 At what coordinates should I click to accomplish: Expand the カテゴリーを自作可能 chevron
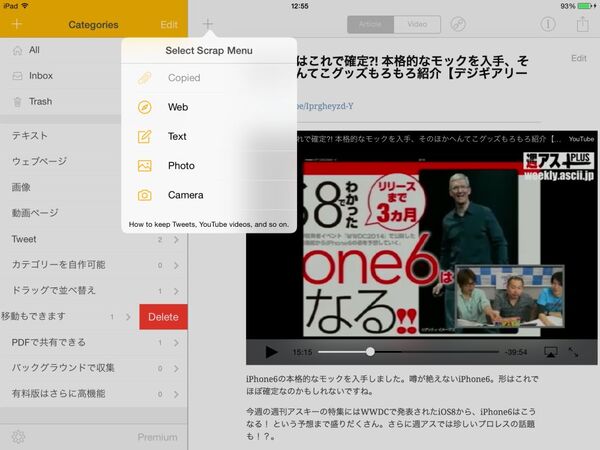176,265
